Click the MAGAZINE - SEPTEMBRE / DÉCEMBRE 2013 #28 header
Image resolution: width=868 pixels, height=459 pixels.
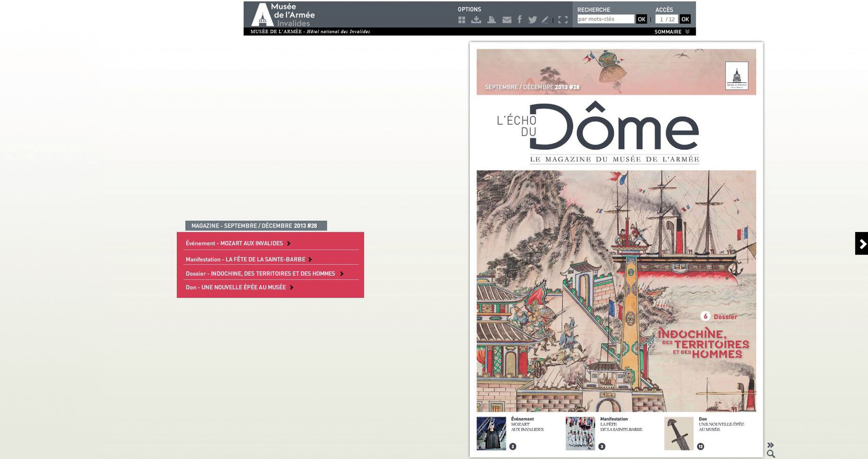tap(256, 226)
